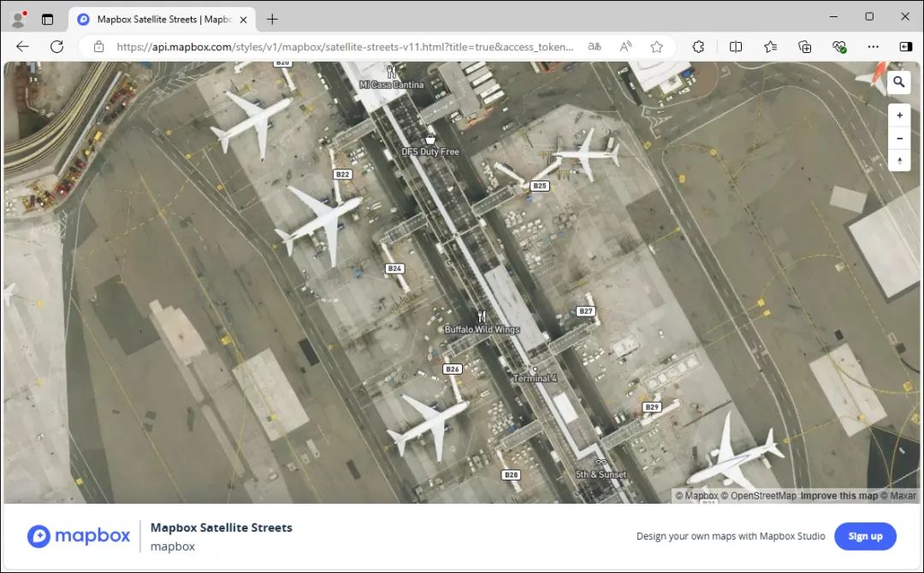Focus the address bar URL field
This screenshot has height=573, width=924.
pyautogui.click(x=345, y=46)
